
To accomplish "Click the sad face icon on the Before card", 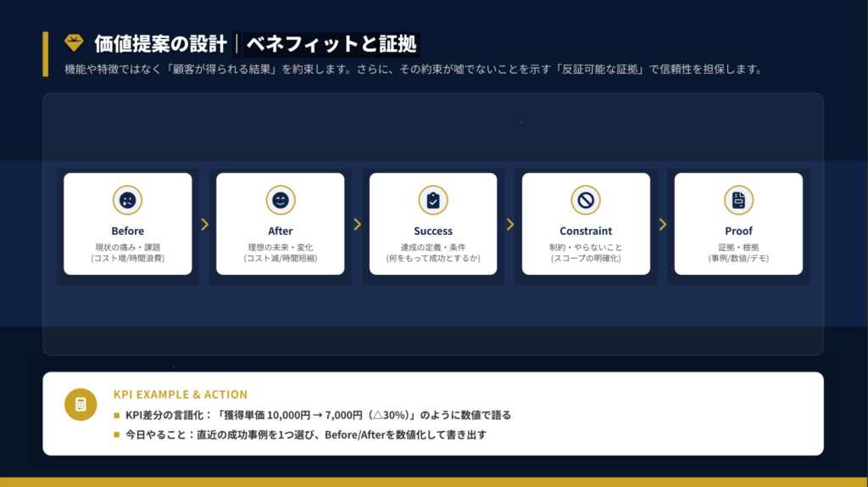I will pyautogui.click(x=127, y=200).
